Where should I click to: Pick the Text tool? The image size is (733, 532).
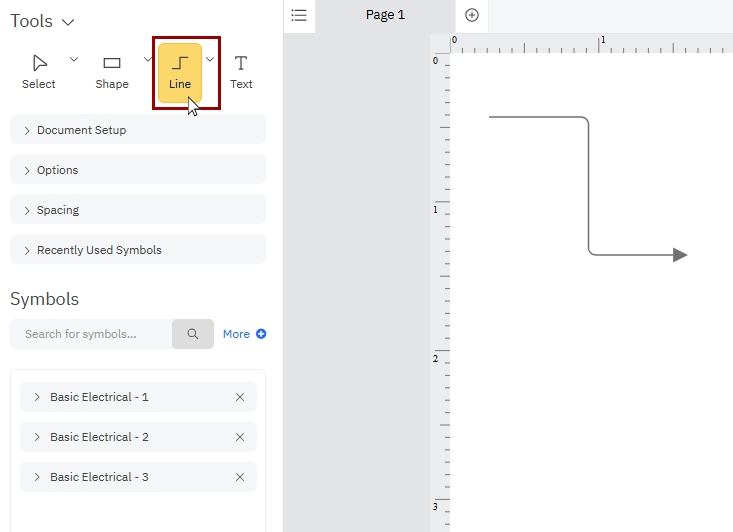pos(241,72)
